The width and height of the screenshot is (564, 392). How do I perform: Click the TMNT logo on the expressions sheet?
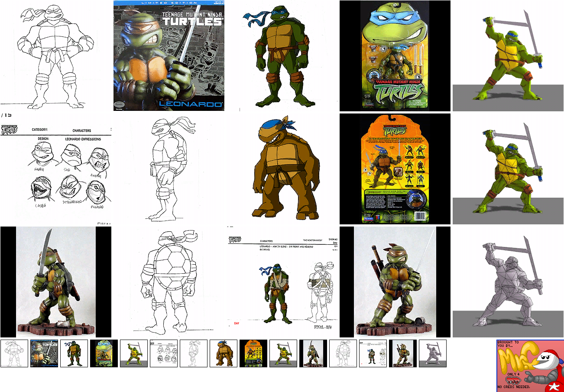pyautogui.click(x=9, y=130)
